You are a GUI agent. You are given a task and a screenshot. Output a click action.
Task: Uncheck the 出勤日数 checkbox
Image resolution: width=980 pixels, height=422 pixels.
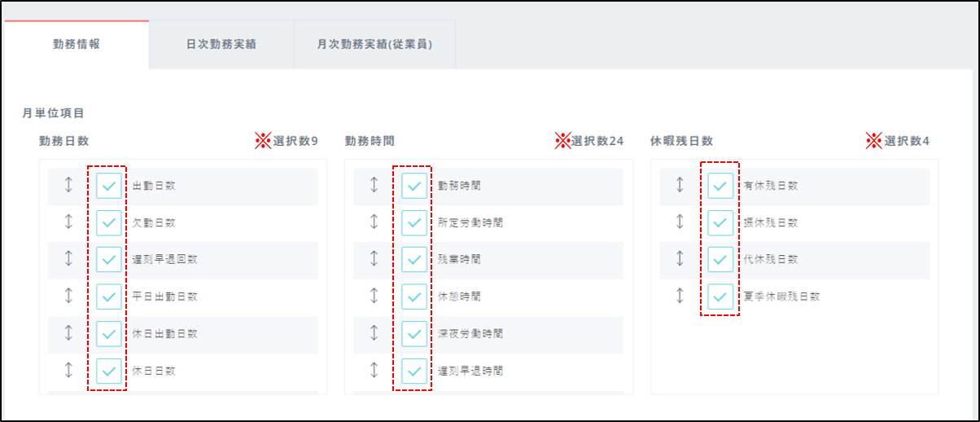(109, 186)
